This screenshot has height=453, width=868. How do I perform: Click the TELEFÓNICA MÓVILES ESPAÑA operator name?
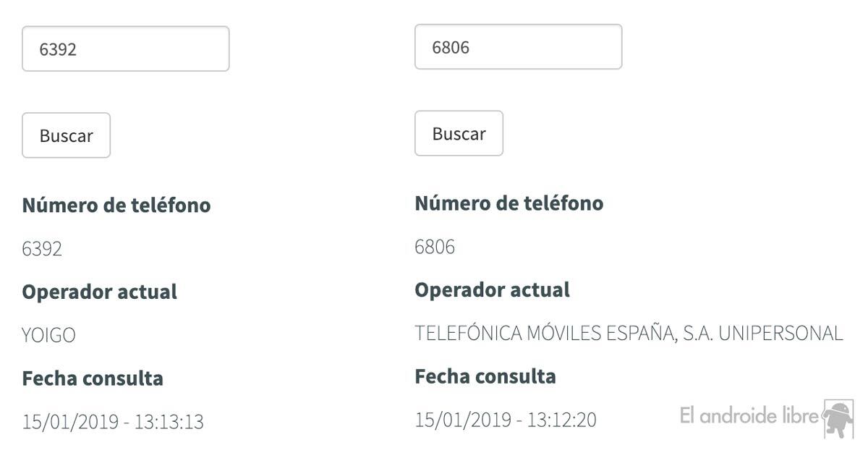pos(629,334)
